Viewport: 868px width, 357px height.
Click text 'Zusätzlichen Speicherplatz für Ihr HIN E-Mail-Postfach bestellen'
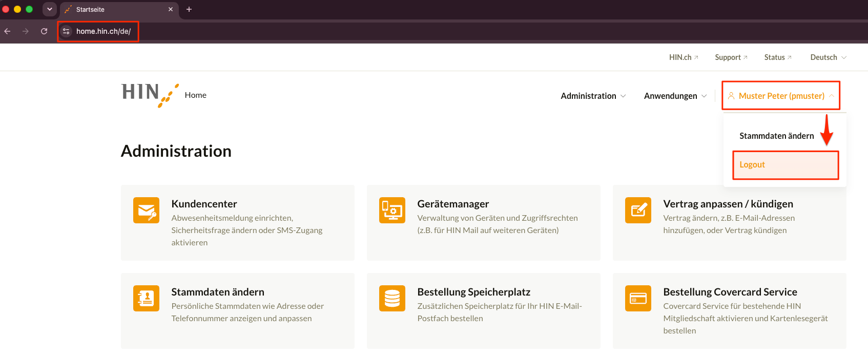(x=500, y=312)
